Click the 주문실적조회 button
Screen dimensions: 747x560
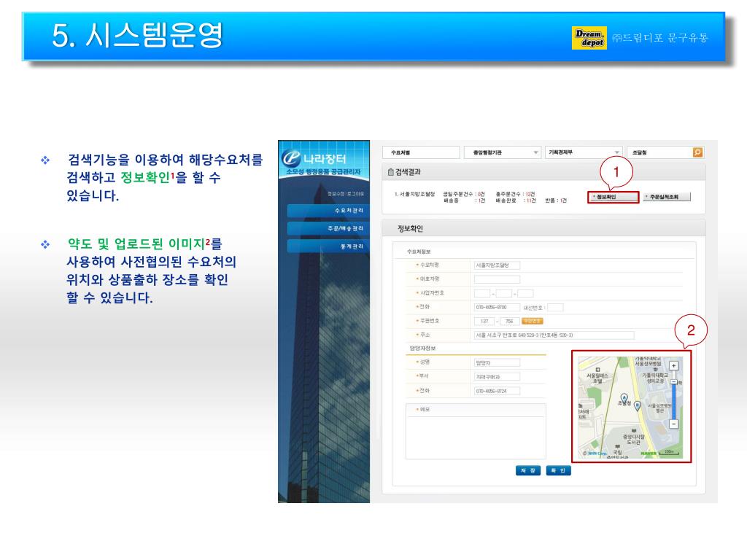pyautogui.click(x=667, y=197)
